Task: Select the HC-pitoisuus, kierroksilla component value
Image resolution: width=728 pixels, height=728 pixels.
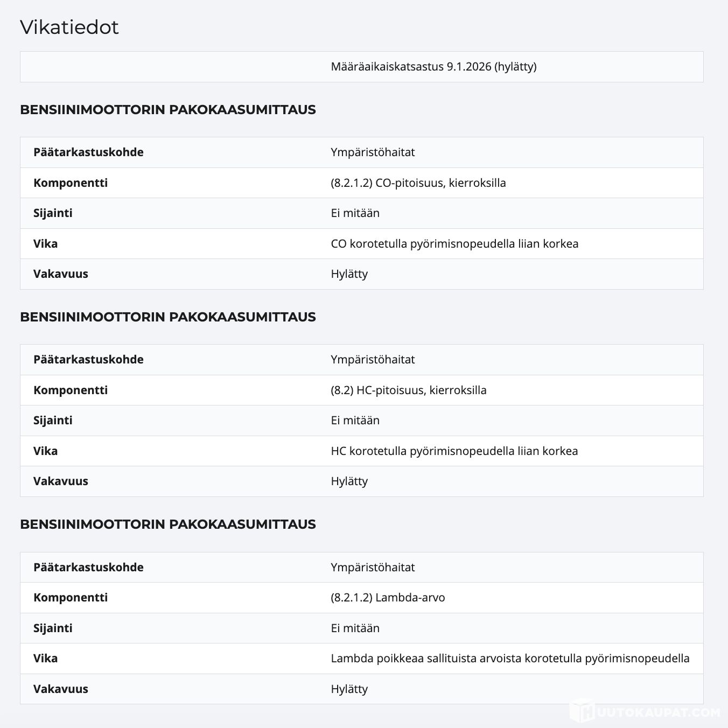Action: pyautogui.click(x=408, y=390)
